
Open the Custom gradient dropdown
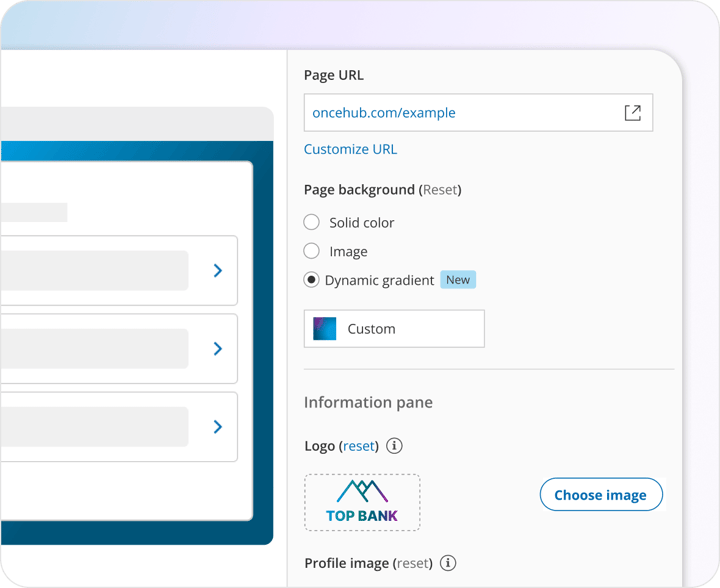[394, 329]
